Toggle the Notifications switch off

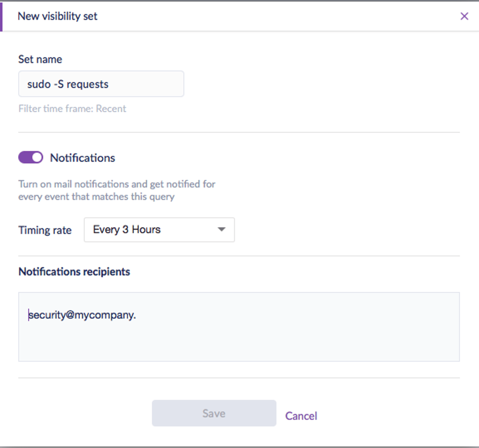(x=31, y=158)
